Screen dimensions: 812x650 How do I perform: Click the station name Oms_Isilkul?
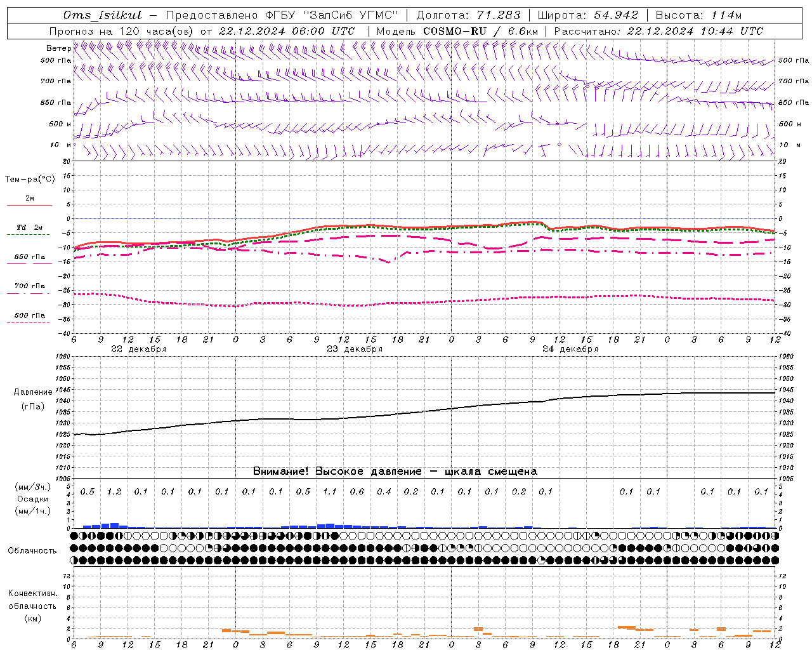[103, 15]
